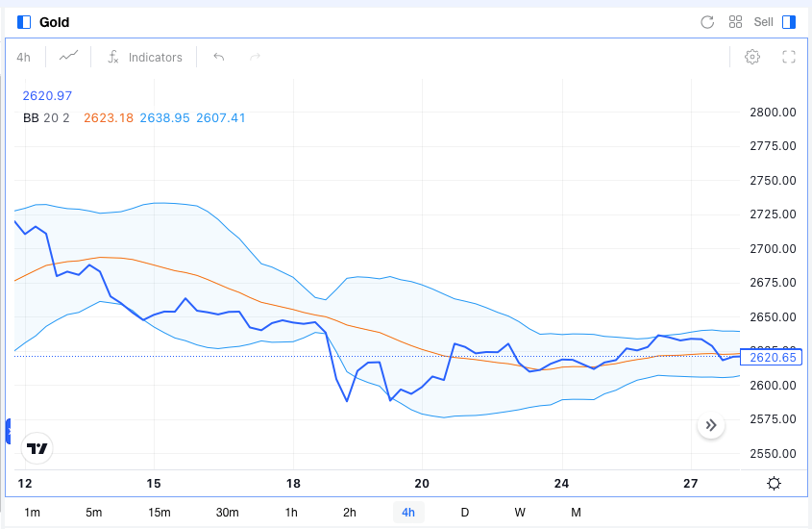Change the chart type line icon
This screenshot has height=529, width=812.
(68, 57)
